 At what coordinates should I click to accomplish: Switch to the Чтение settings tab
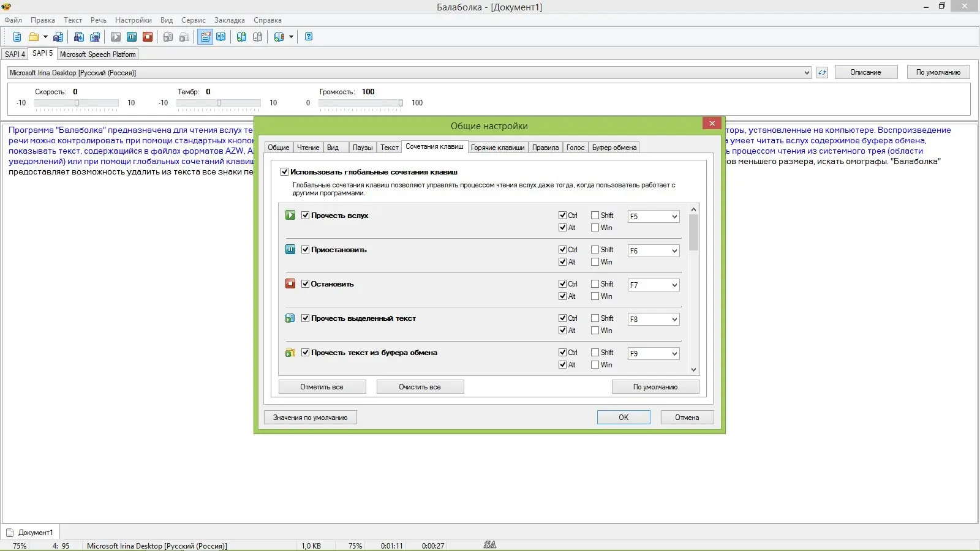coord(308,148)
